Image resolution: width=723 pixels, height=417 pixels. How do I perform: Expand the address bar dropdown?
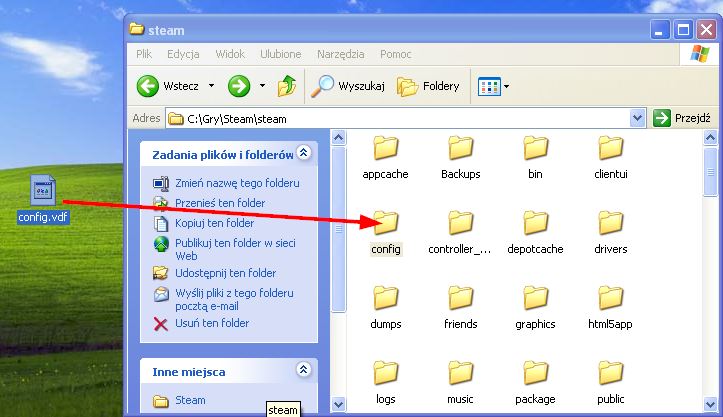[637, 119]
